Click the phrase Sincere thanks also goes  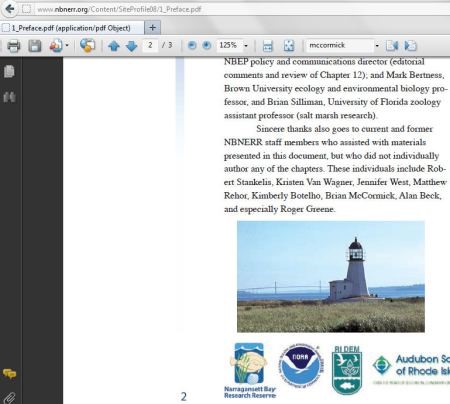pos(303,129)
